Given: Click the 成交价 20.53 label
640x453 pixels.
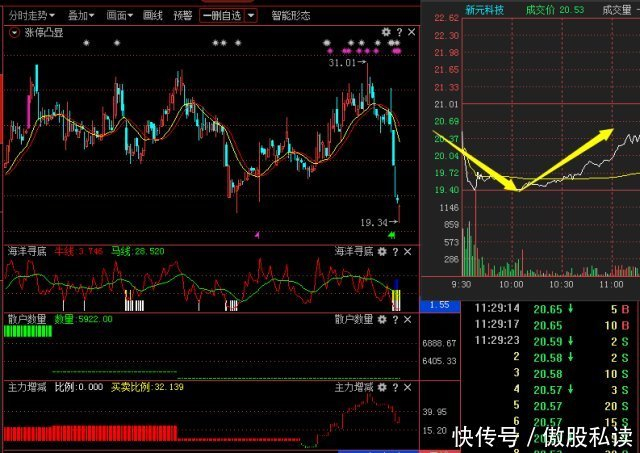Looking at the screenshot, I should [555, 10].
